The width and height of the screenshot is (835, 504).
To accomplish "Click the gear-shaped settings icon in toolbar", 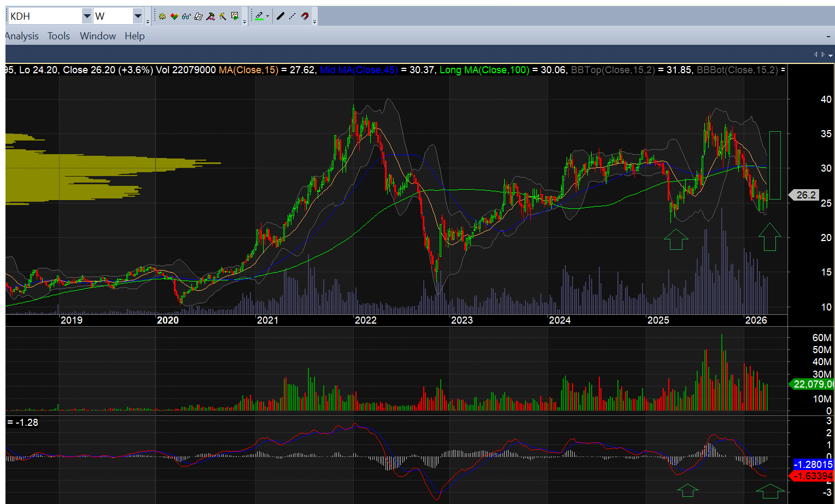I will click(162, 16).
